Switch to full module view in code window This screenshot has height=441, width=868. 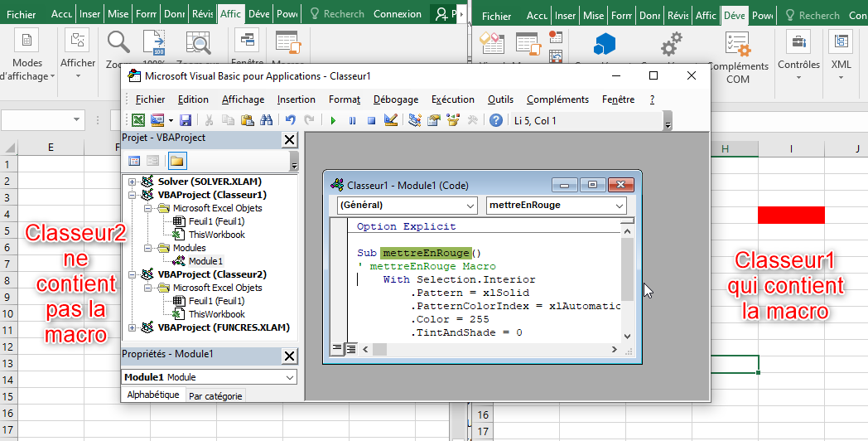coord(350,348)
